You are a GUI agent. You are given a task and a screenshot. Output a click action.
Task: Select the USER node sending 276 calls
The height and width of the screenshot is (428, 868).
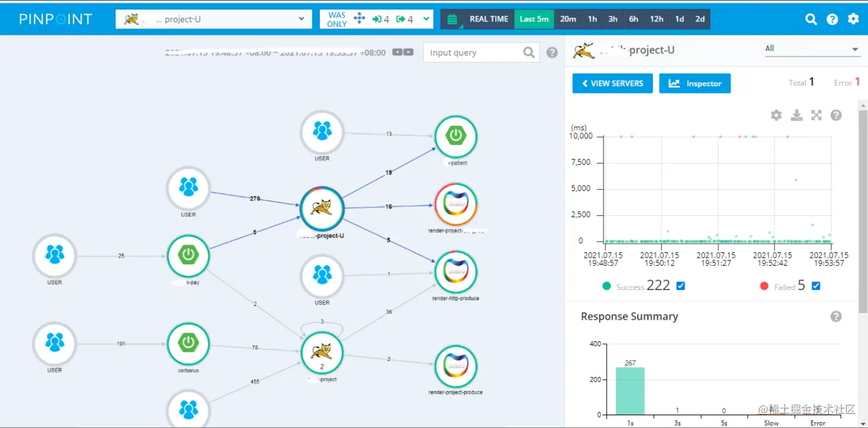click(x=188, y=188)
